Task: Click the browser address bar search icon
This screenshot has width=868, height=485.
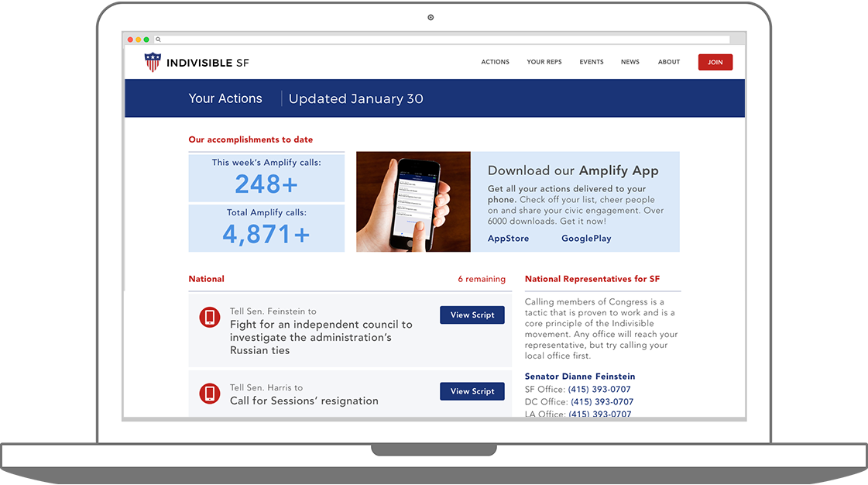Action: [x=158, y=40]
